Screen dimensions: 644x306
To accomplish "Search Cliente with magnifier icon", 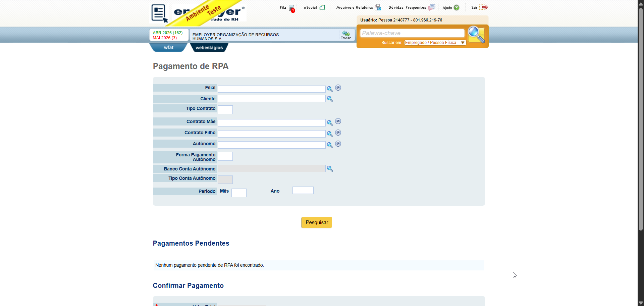I will [330, 99].
